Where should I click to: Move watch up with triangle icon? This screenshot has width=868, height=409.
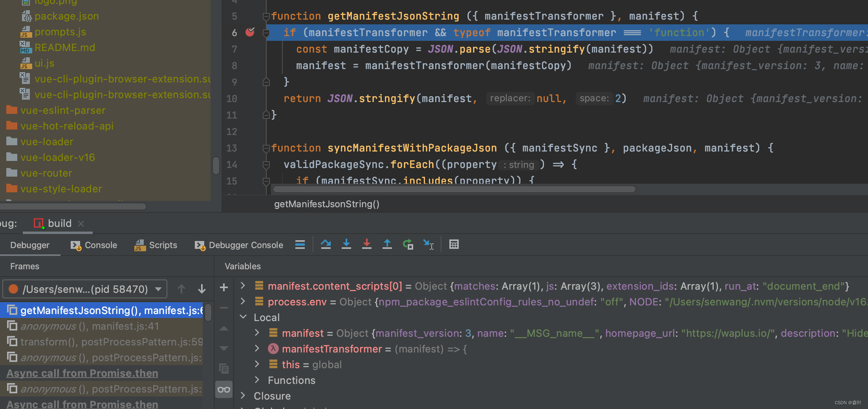click(x=224, y=329)
